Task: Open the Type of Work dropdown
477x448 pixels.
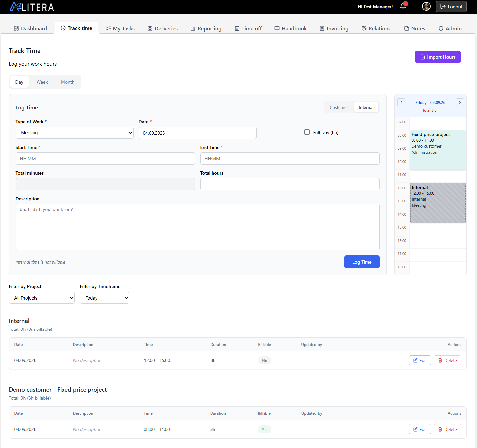Action: (x=75, y=133)
